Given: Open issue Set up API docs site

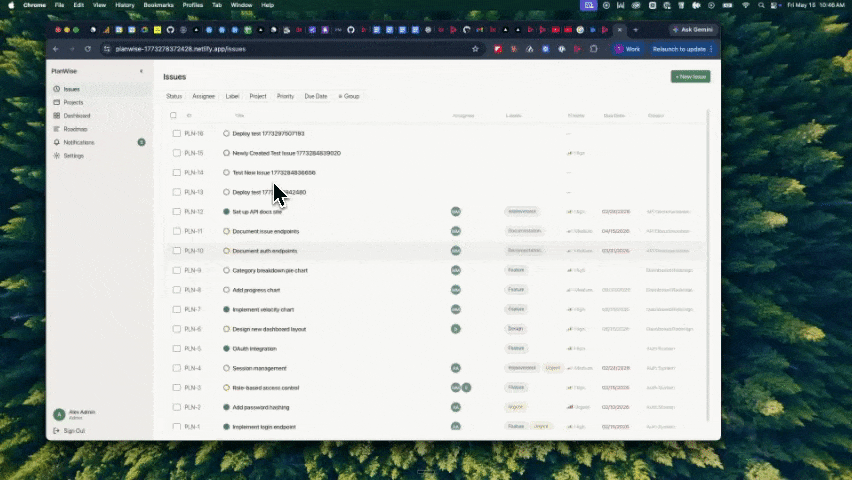Looking at the screenshot, I should (257, 211).
